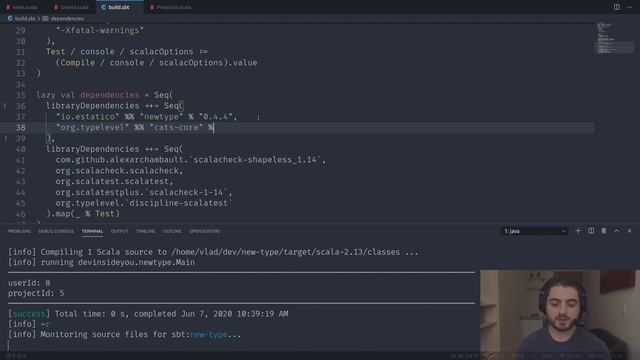Click 'org.scalatest.scalatest' on line 43
640x360 pixels.
click(x=112, y=181)
